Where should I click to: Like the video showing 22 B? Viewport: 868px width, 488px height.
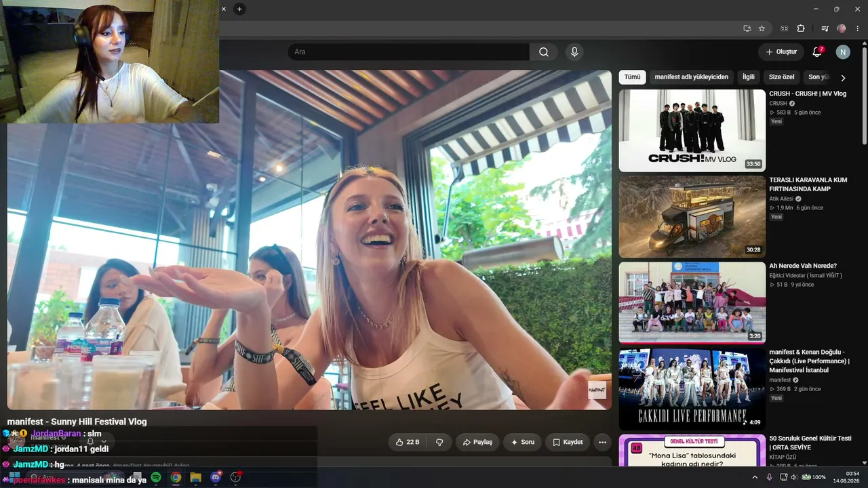(407, 442)
